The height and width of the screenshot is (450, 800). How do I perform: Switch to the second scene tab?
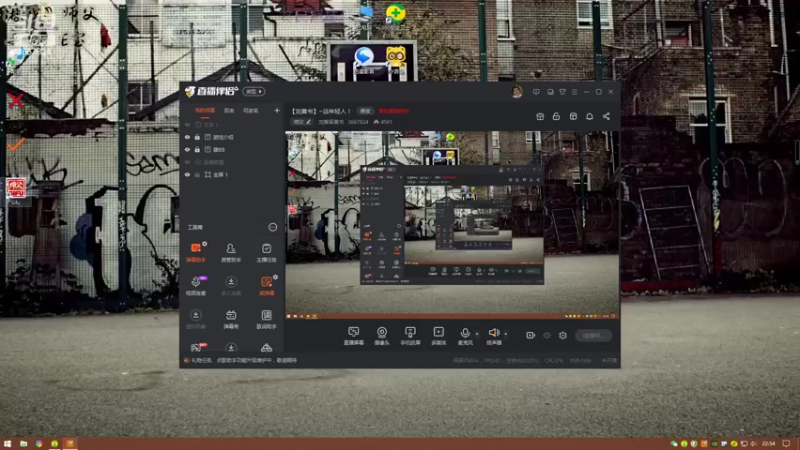(229, 111)
